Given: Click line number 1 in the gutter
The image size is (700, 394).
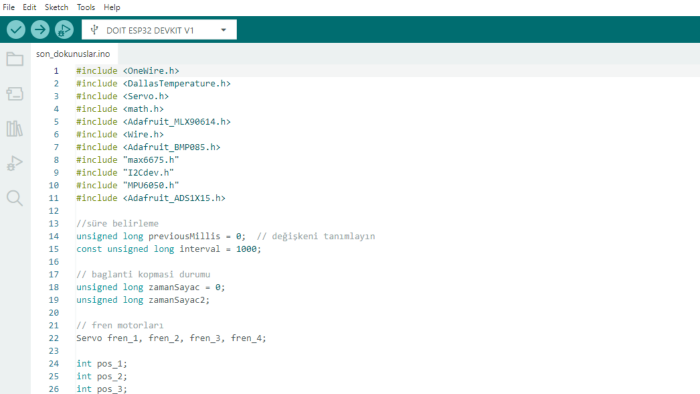Looking at the screenshot, I should coord(56,71).
